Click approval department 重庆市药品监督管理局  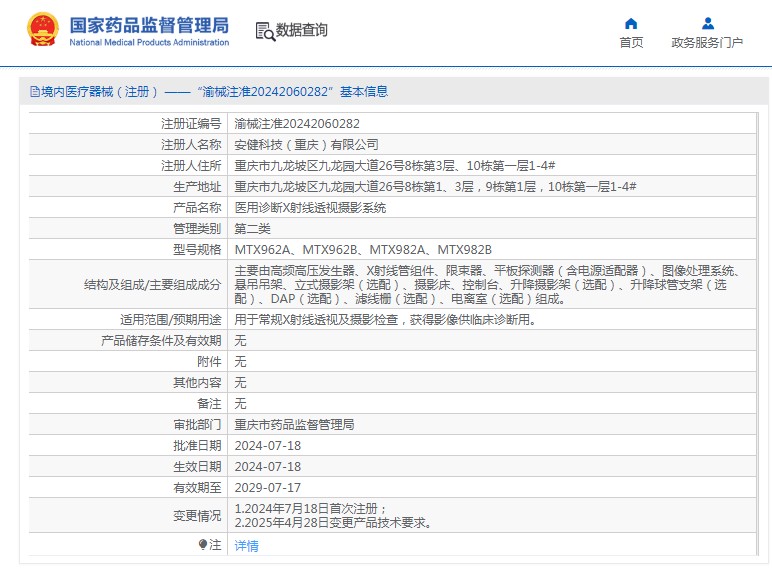(294, 425)
